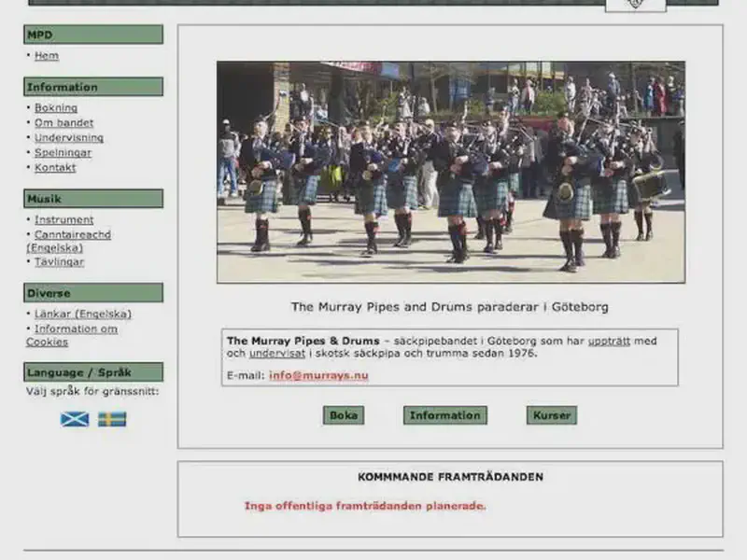Click the Kurser button

click(552, 415)
